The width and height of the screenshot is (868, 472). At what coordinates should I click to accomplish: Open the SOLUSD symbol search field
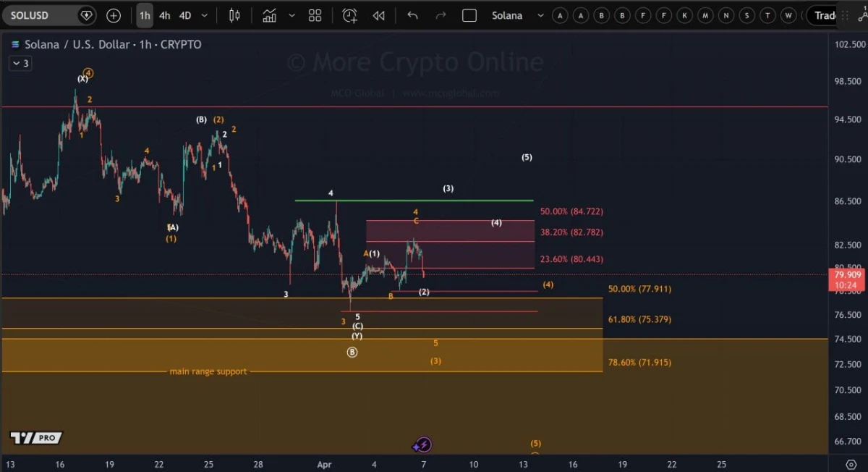tap(43, 14)
